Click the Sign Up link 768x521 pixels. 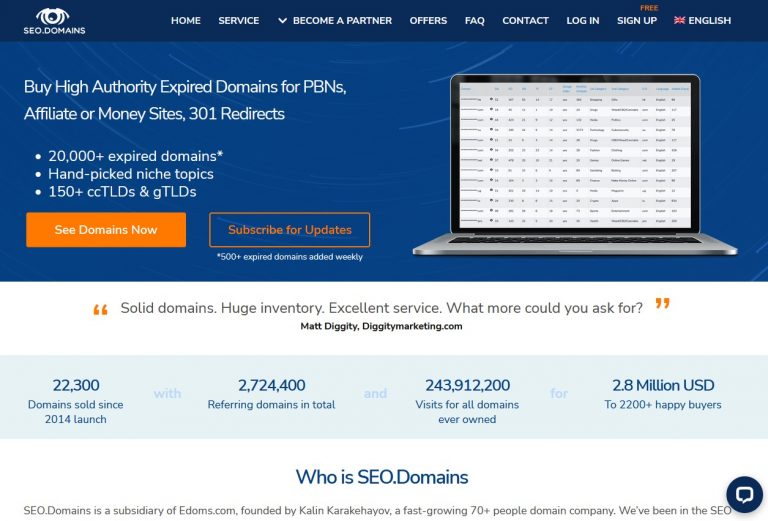click(637, 20)
